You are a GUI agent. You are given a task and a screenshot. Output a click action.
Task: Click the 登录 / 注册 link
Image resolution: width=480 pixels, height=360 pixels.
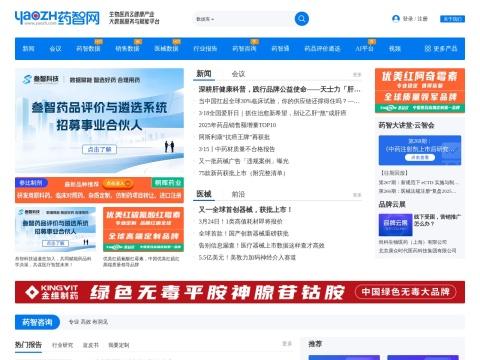pyautogui.click(x=415, y=19)
